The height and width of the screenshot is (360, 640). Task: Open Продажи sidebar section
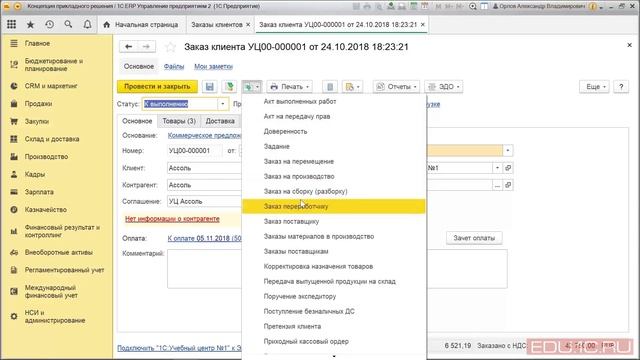[x=56, y=104]
